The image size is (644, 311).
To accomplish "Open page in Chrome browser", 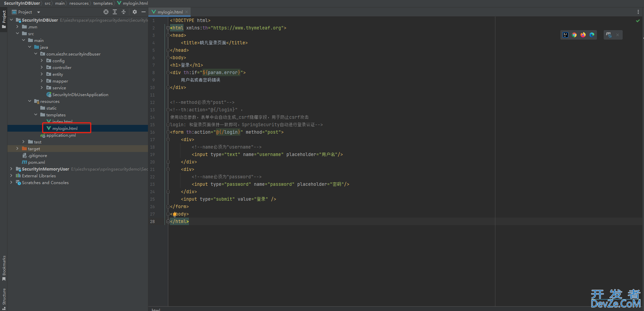I will point(574,35).
